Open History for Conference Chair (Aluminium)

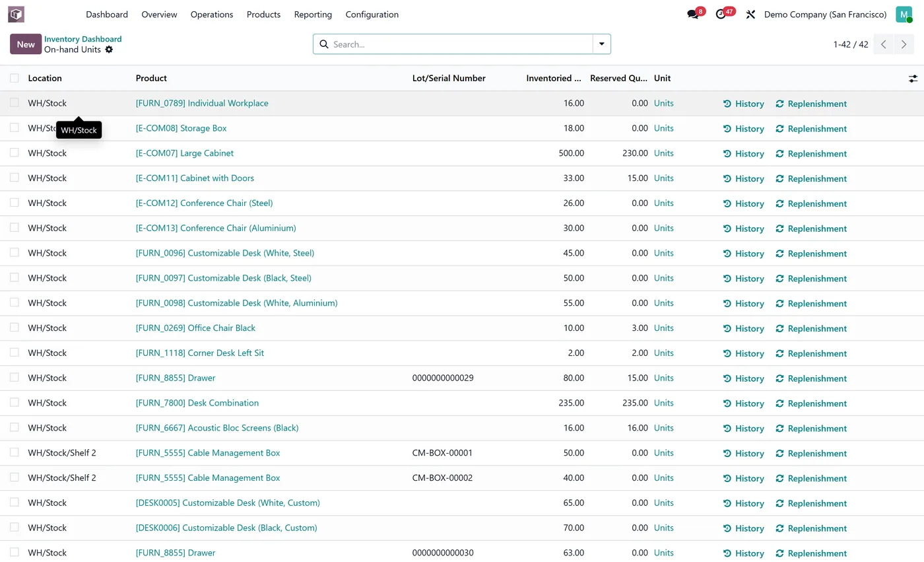[x=743, y=228]
